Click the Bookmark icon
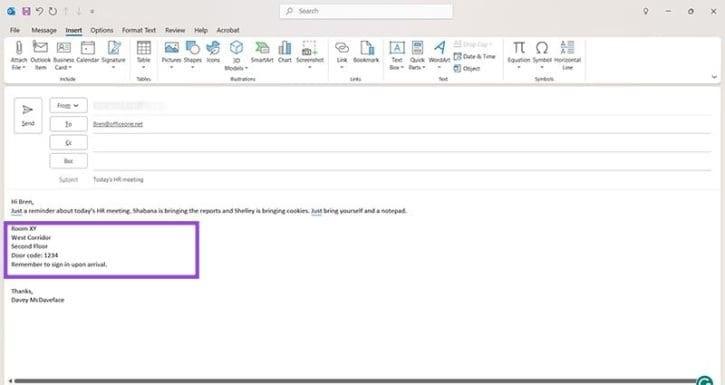Viewport: 725px width, 385px height. tap(366, 52)
